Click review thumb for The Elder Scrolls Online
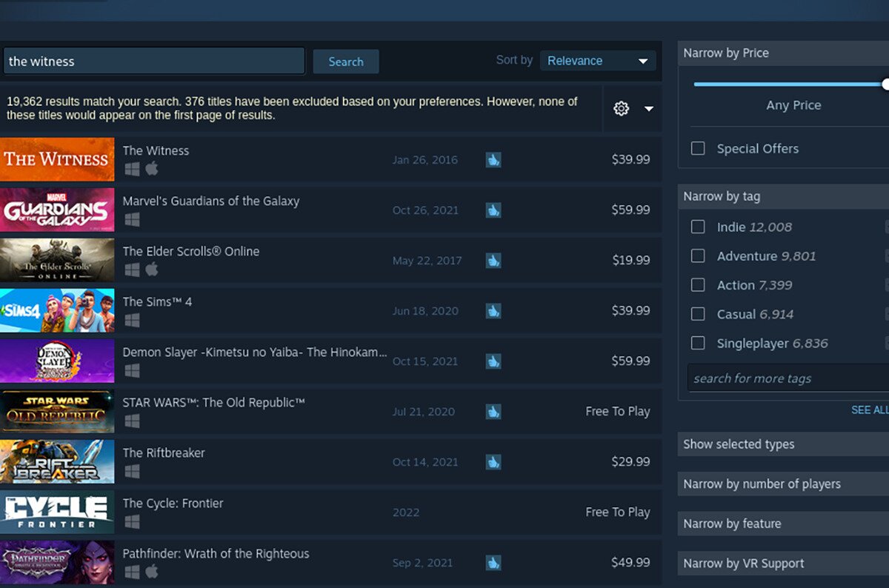 click(x=493, y=260)
